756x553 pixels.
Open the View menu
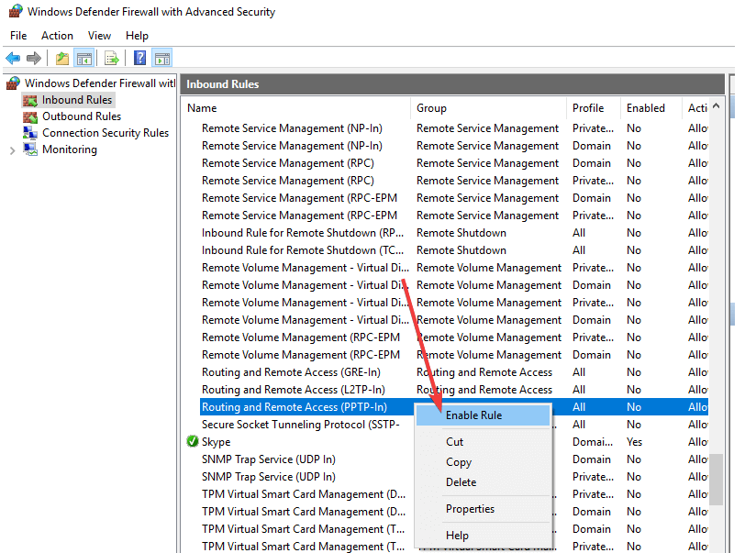point(99,36)
